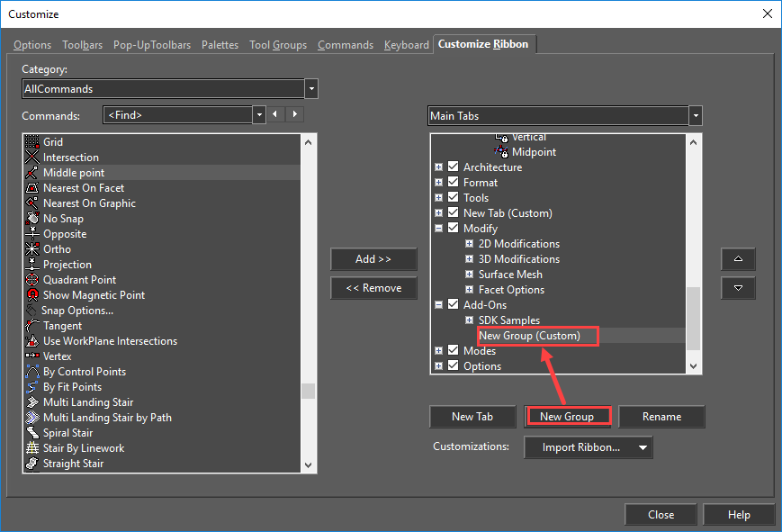Disable the Options tab checkbox
This screenshot has width=782, height=532.
(454, 366)
